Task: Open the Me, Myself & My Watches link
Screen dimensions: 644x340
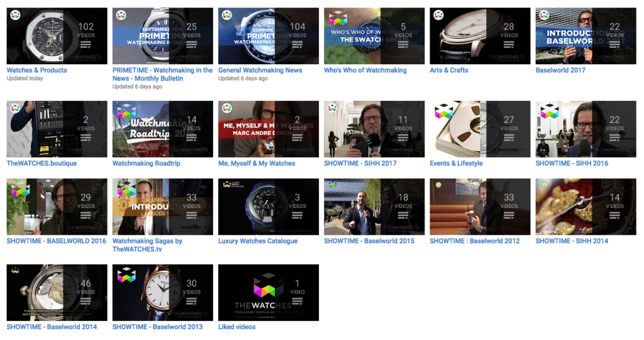Action: tap(257, 163)
